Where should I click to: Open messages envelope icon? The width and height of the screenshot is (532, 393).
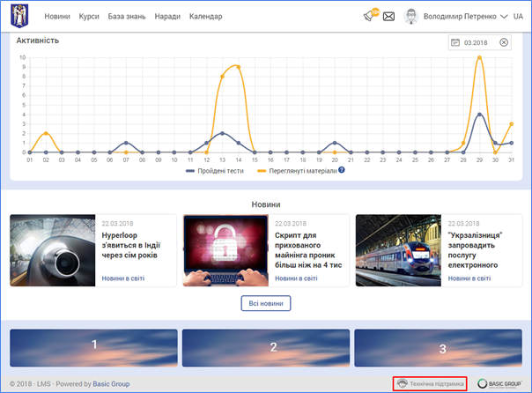click(388, 16)
